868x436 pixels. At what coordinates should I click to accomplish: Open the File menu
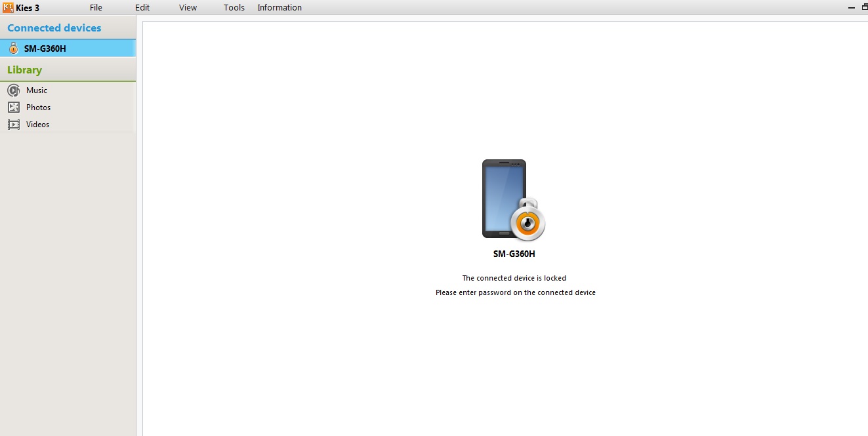pos(96,8)
